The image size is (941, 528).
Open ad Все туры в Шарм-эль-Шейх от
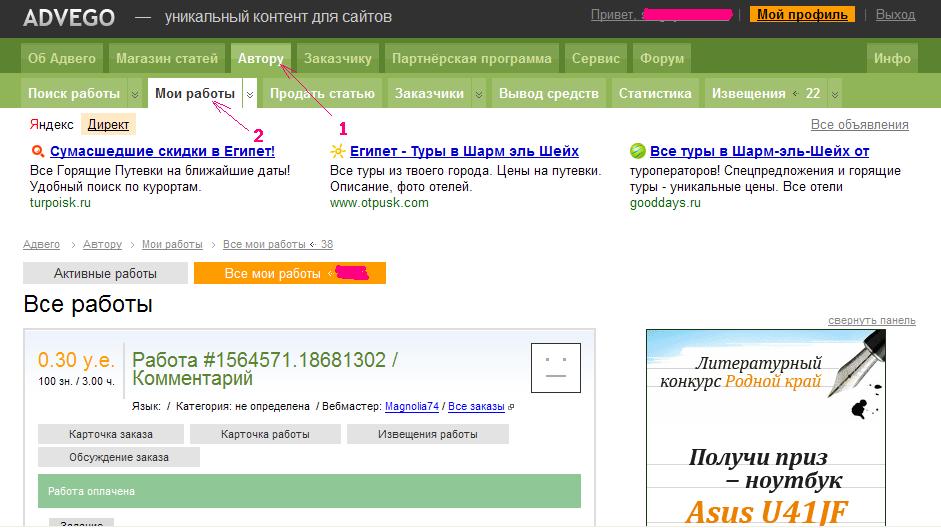[759, 151]
